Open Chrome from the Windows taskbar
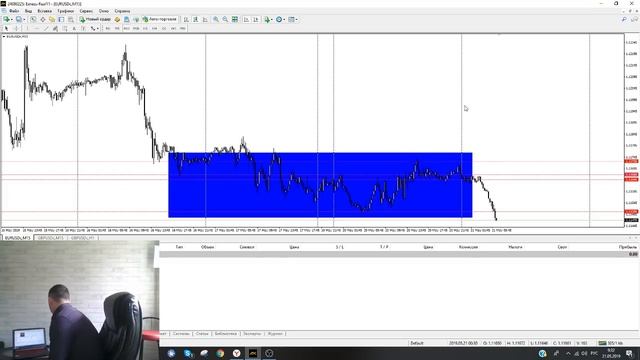 (x=220, y=353)
